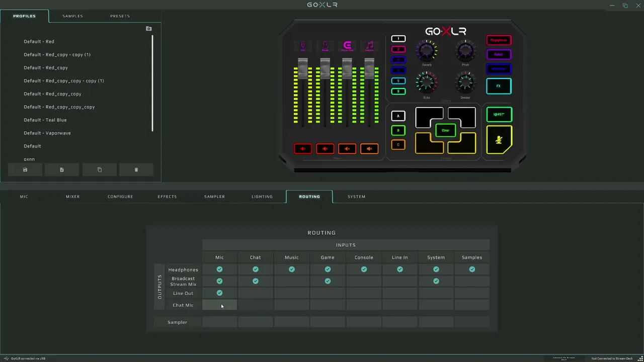Select the "Default - Red" profile

(x=39, y=42)
